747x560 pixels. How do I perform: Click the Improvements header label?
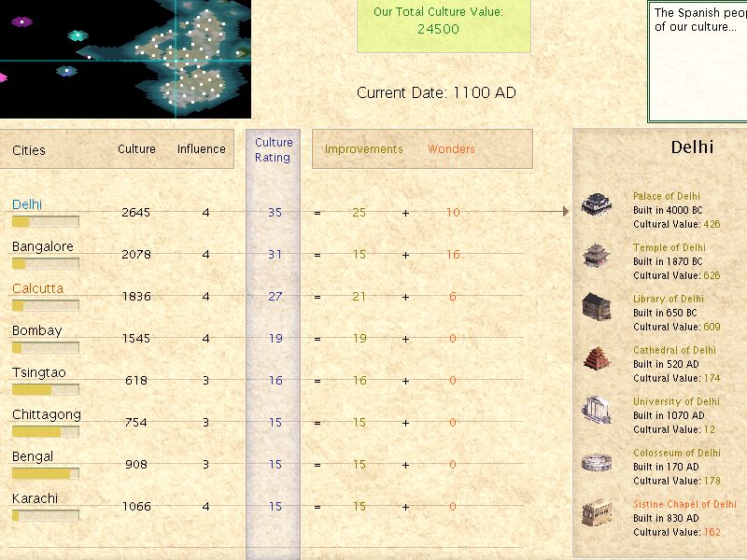coord(363,149)
